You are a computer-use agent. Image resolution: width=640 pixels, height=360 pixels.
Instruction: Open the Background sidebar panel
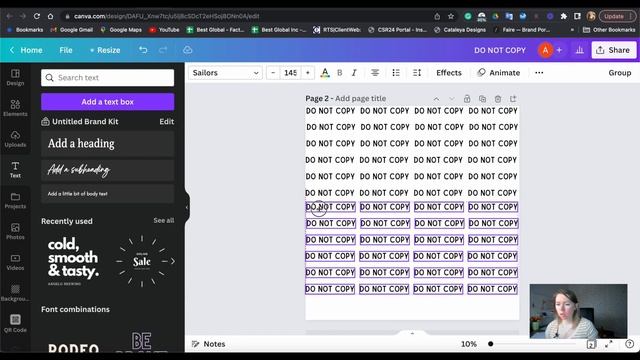point(15,293)
